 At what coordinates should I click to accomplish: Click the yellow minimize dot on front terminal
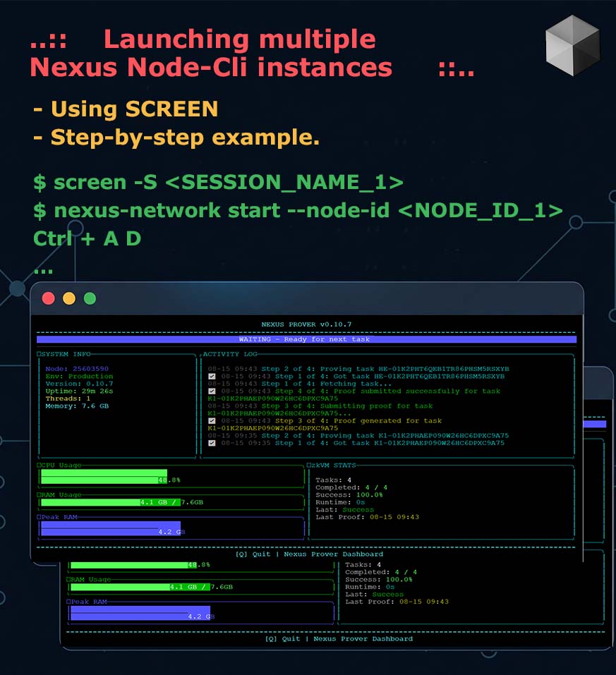pos(69,298)
